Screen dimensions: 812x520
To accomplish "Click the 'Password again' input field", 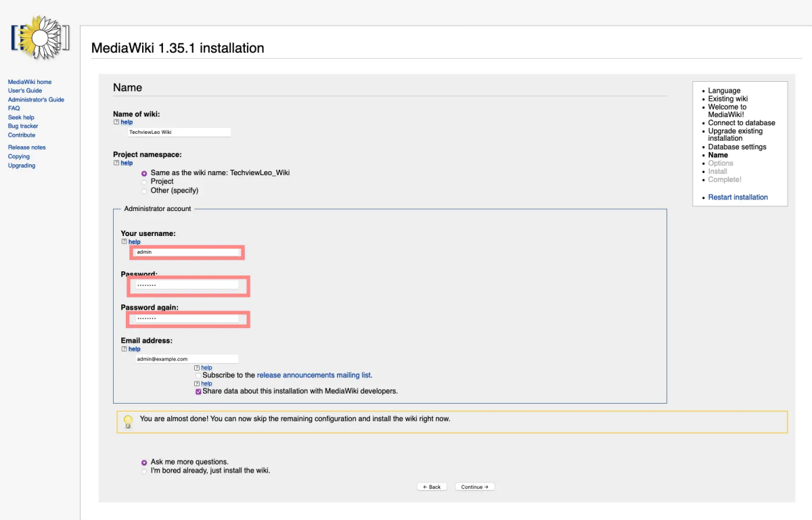I will (x=187, y=318).
